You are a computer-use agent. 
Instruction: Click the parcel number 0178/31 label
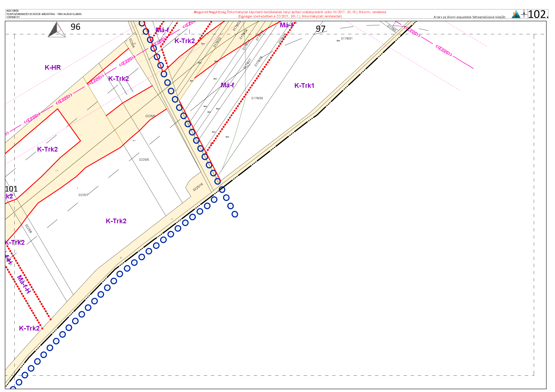[347, 38]
